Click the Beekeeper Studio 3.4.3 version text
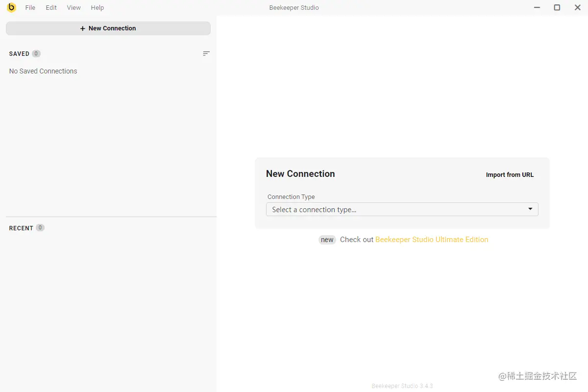The width and height of the screenshot is (588, 392). (402, 386)
